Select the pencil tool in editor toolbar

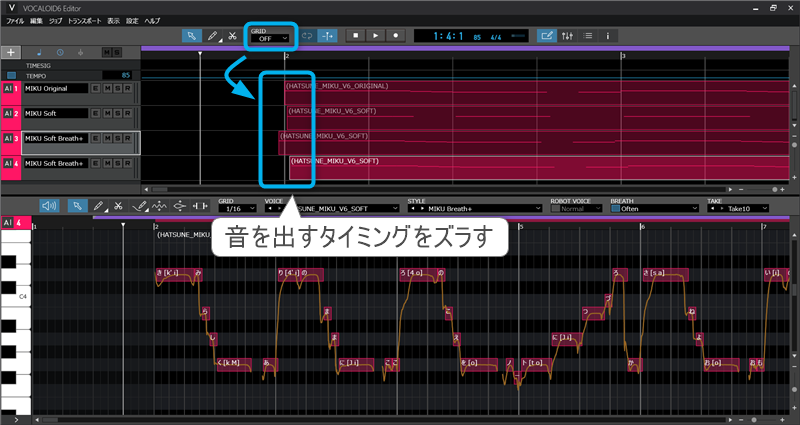click(98, 206)
